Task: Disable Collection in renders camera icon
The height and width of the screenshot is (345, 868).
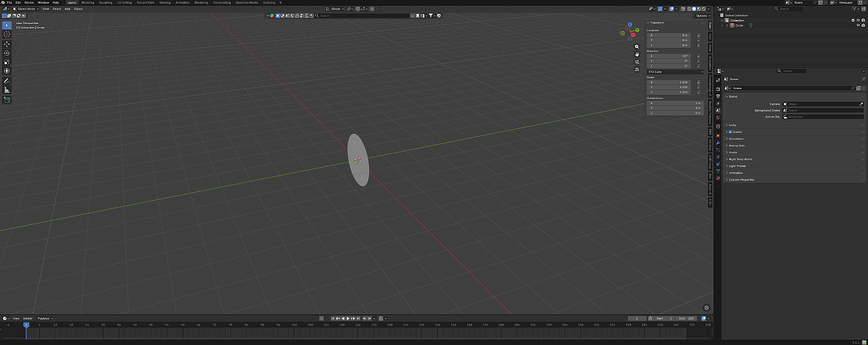Action: click(x=863, y=20)
